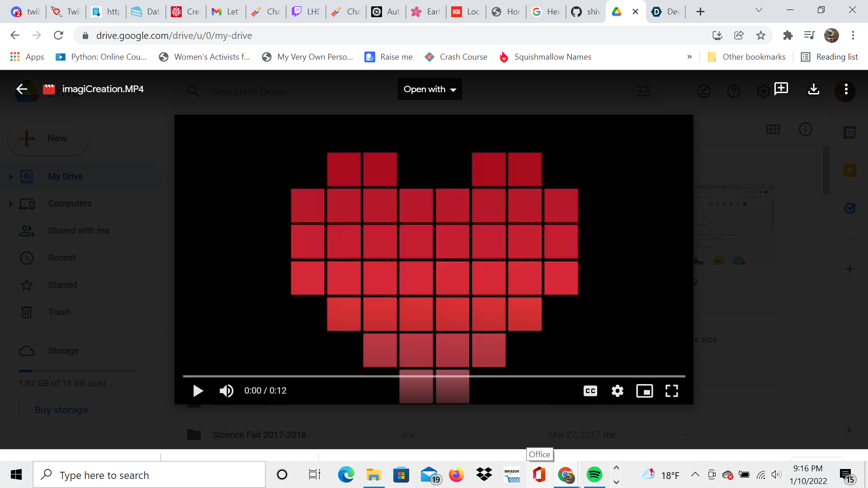Mute the video volume speaker
Image resolution: width=868 pixels, height=488 pixels.
click(x=226, y=391)
